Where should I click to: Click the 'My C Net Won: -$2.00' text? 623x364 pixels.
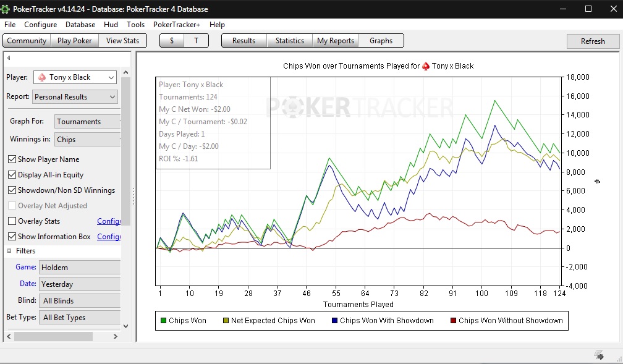click(195, 109)
